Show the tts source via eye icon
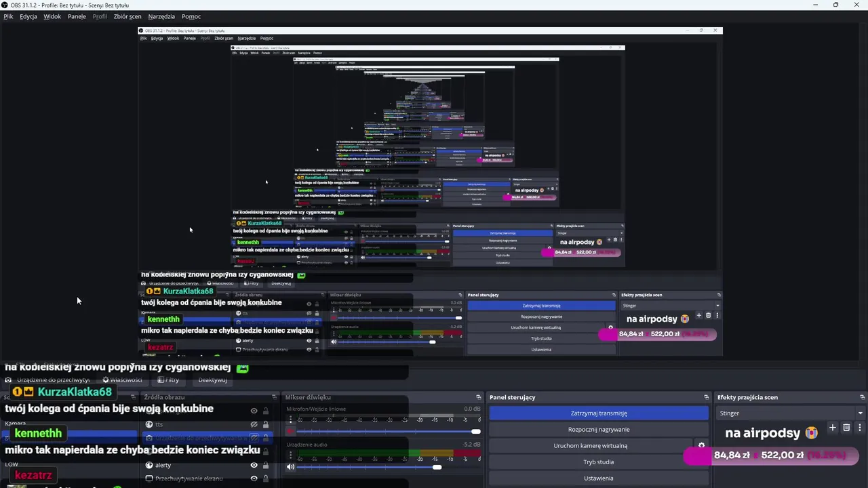 click(x=254, y=424)
